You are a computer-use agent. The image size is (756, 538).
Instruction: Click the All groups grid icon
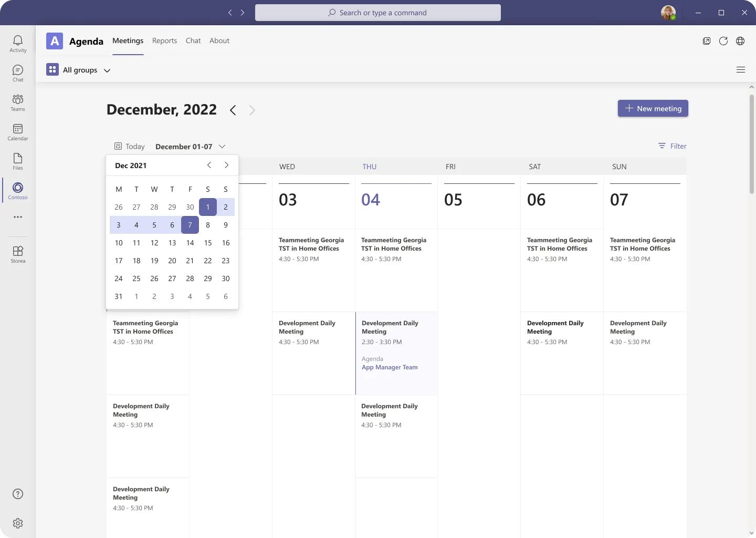52,70
